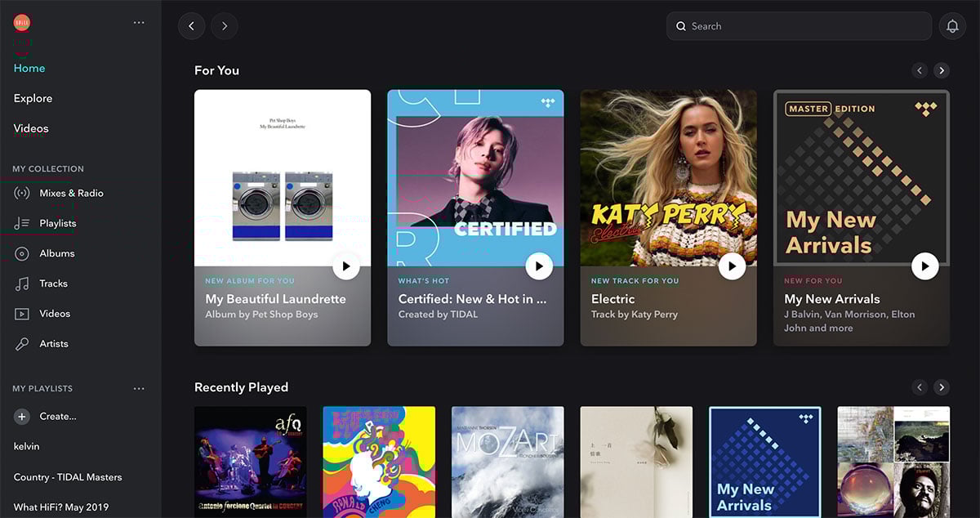Open Pet Shop Boys washing machines cover
This screenshot has width=980, height=518.
[x=283, y=177]
